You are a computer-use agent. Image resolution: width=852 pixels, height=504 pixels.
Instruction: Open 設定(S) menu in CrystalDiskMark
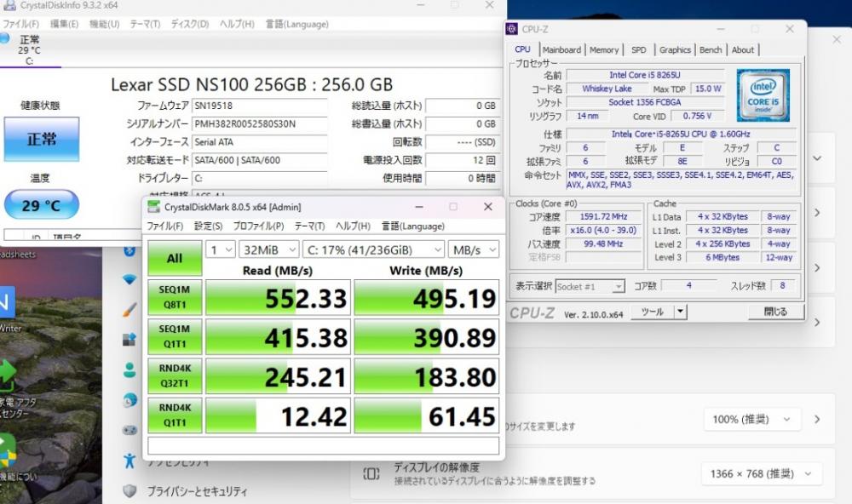208,226
